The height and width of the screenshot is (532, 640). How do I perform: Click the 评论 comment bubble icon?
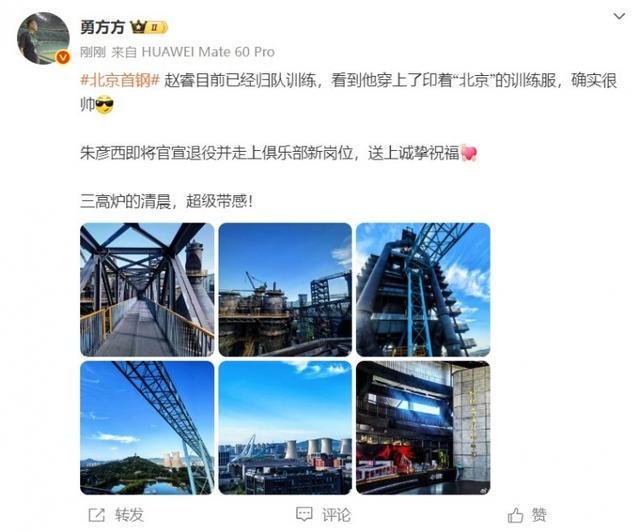(304, 514)
